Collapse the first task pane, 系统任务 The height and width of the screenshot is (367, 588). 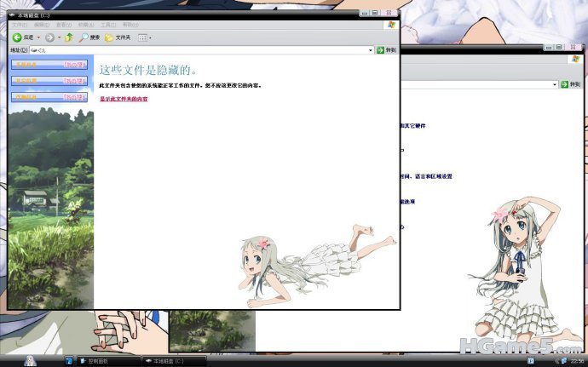point(49,65)
